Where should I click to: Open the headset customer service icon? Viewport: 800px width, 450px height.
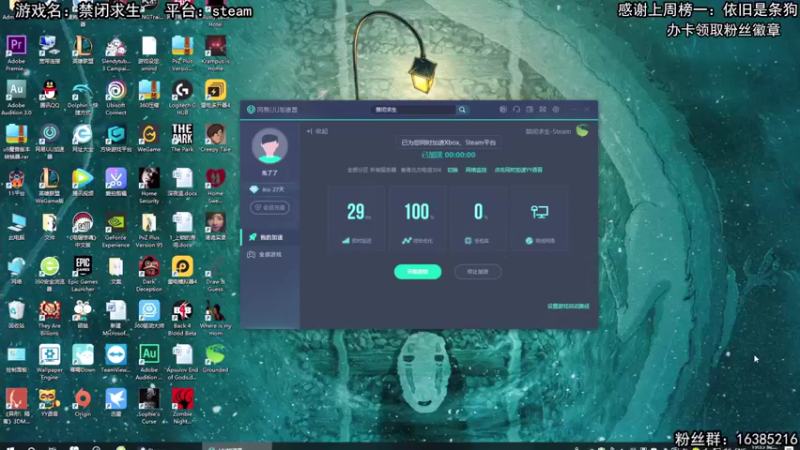516,110
